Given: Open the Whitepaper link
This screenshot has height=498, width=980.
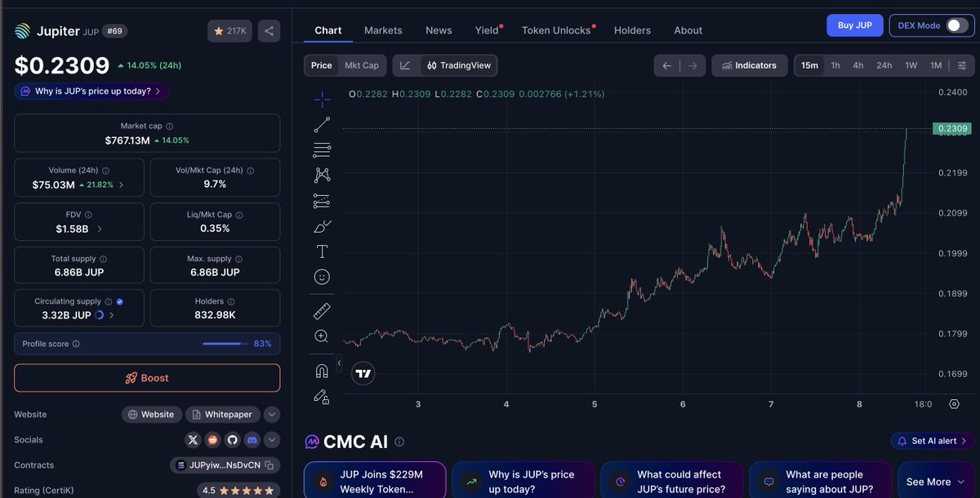Looking at the screenshot, I should [223, 415].
